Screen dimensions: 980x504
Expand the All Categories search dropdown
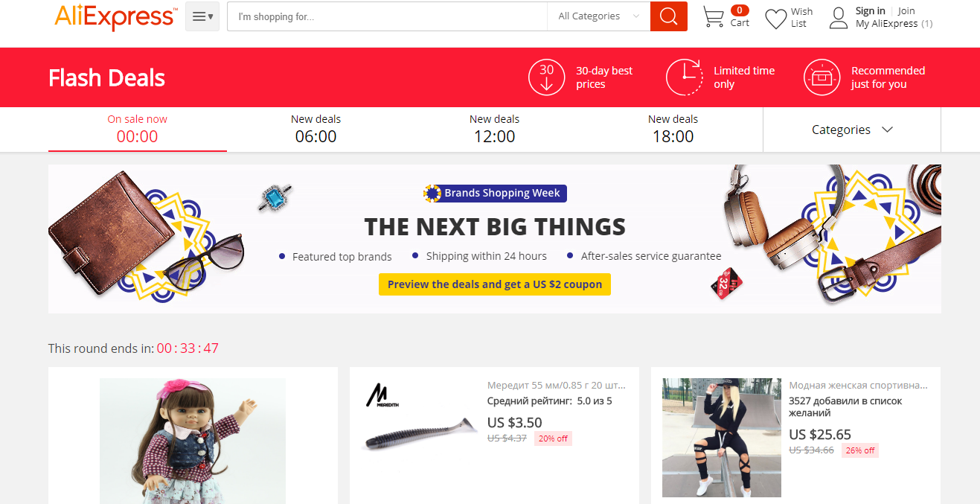tap(599, 16)
